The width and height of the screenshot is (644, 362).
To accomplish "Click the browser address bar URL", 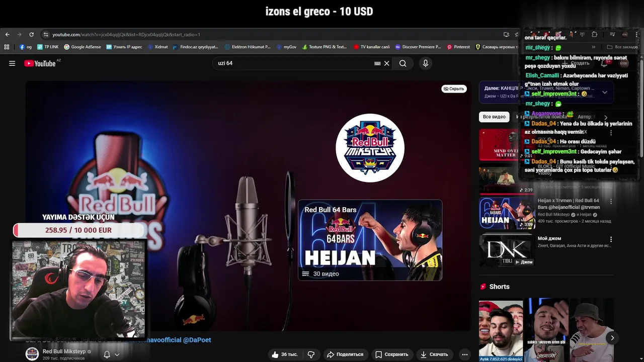I will pyautogui.click(x=126, y=35).
